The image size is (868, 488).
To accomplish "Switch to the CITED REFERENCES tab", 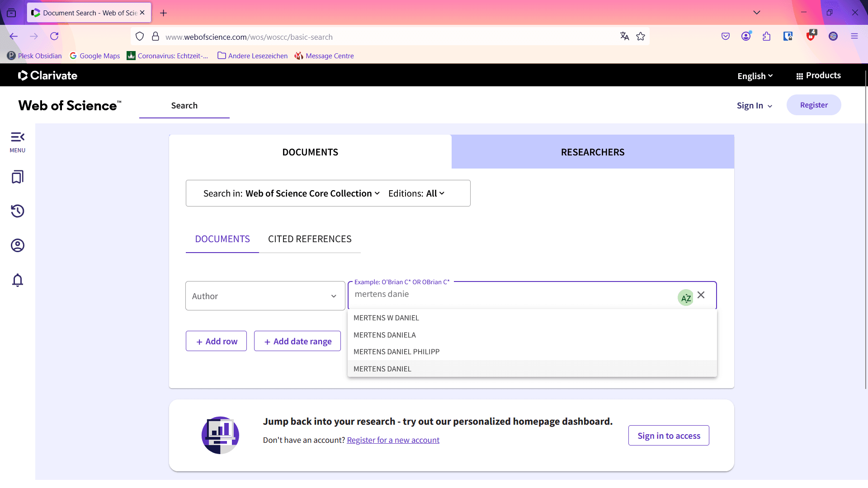I will click(x=310, y=239).
